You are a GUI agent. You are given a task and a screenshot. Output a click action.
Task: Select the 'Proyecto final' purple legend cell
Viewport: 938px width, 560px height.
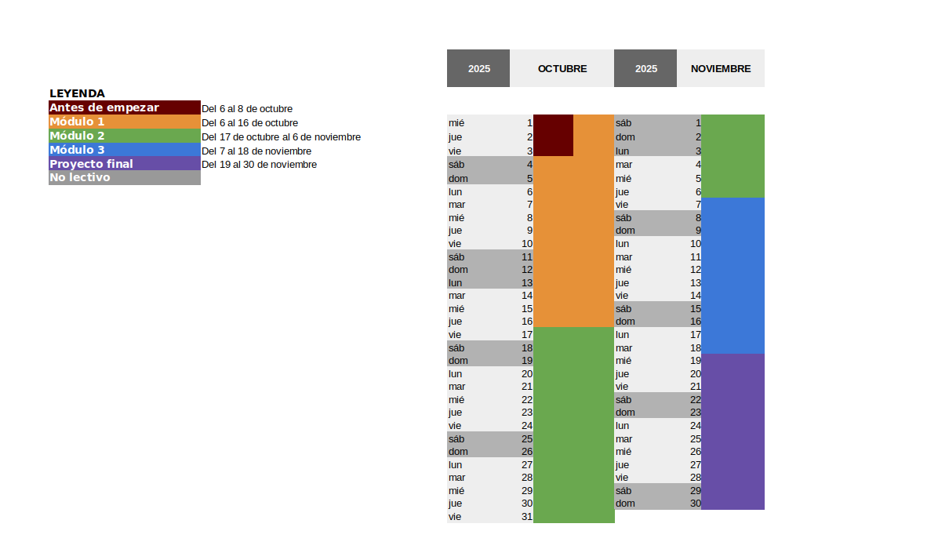125,163
